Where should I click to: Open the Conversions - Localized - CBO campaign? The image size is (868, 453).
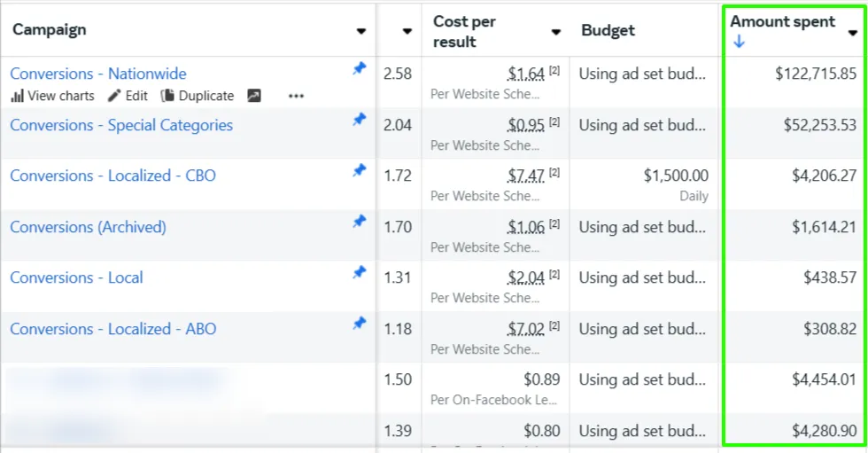pyautogui.click(x=112, y=176)
